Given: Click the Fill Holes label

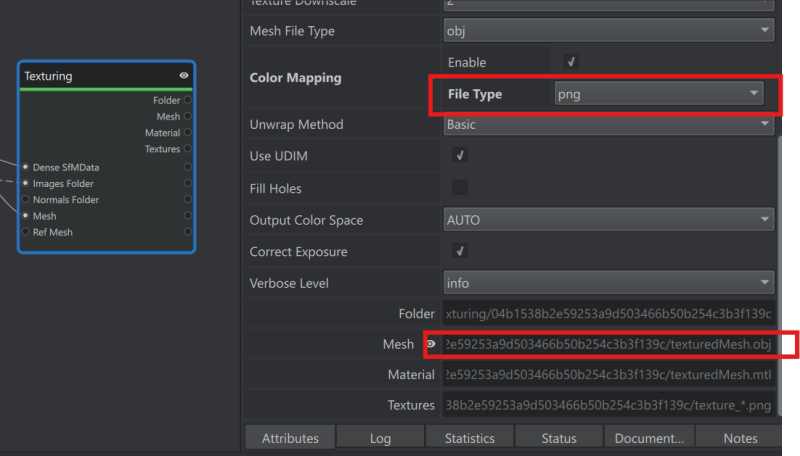Looking at the screenshot, I should tap(276, 189).
